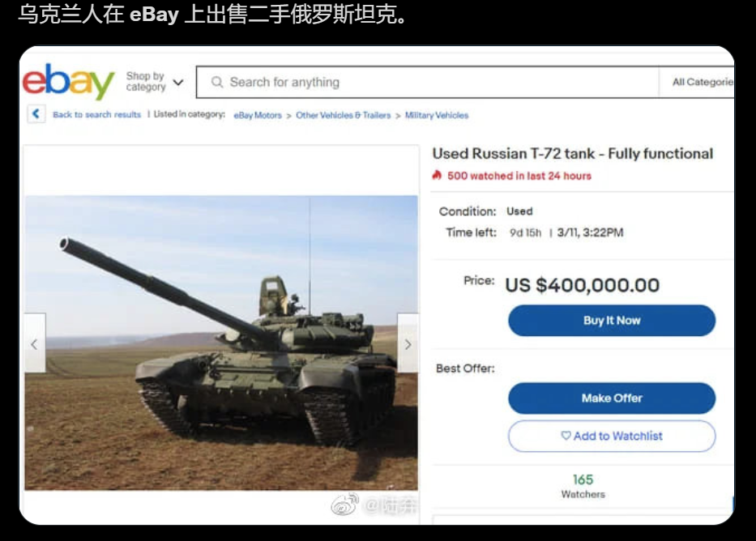Open Back to search results link
This screenshot has width=756, height=541.
click(96, 115)
